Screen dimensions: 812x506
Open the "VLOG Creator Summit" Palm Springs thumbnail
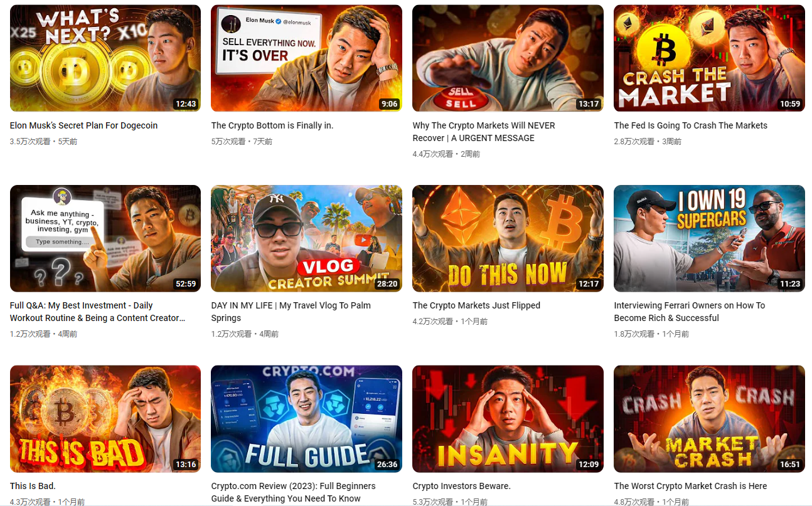coord(306,238)
